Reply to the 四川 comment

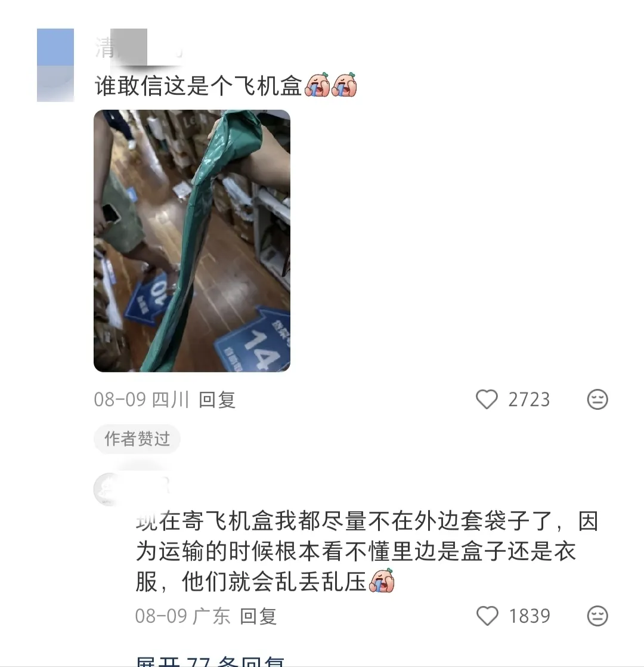pyautogui.click(x=217, y=400)
